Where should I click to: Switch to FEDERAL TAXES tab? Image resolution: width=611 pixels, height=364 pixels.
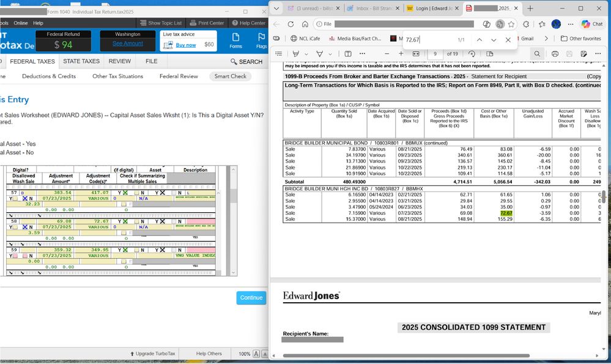pos(32,62)
